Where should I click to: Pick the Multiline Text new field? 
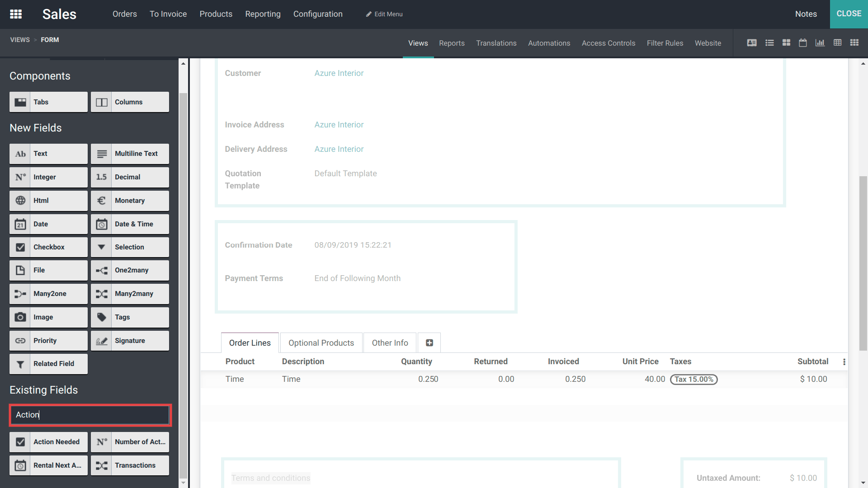tap(130, 154)
